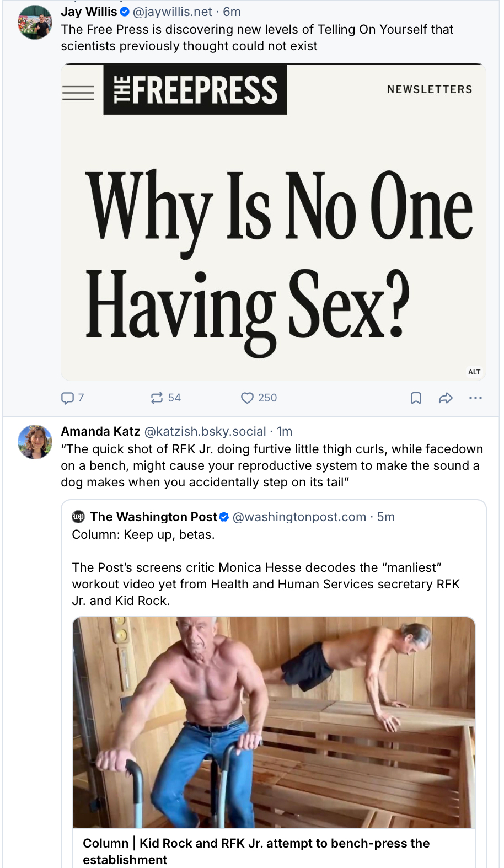Open Amanda Katz's profile avatar
The width and height of the screenshot is (504, 868).
[35, 442]
